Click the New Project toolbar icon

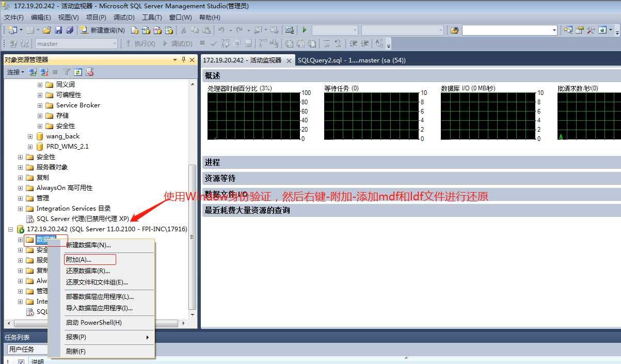12,30
